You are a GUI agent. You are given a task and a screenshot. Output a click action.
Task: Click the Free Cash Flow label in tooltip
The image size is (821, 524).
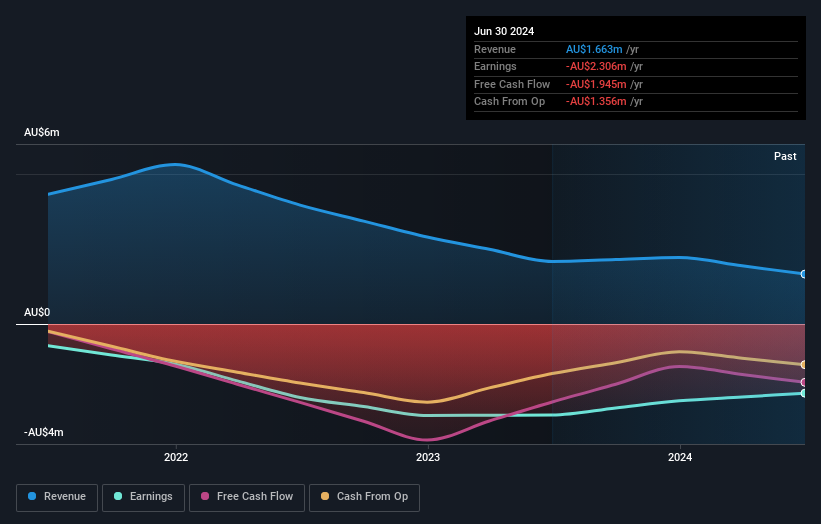(512, 84)
